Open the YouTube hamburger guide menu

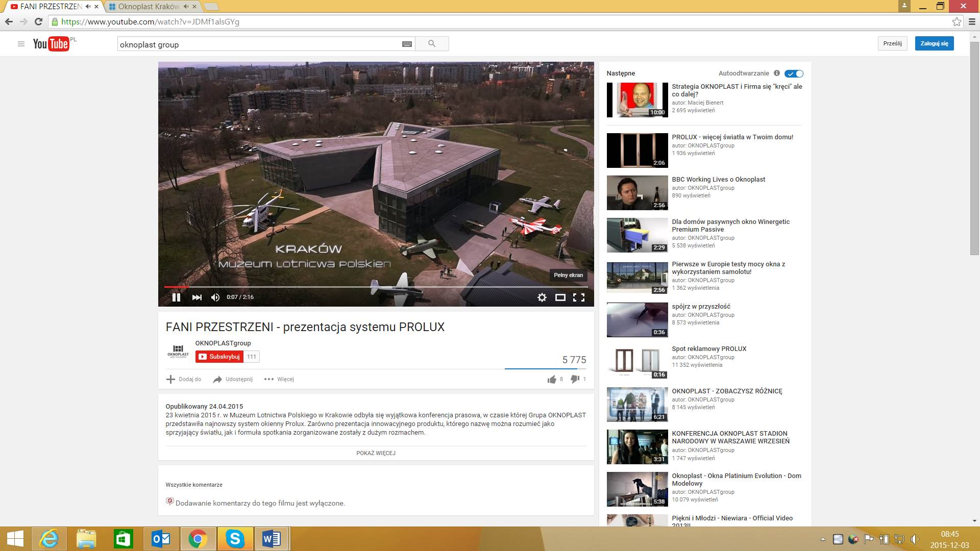click(21, 44)
